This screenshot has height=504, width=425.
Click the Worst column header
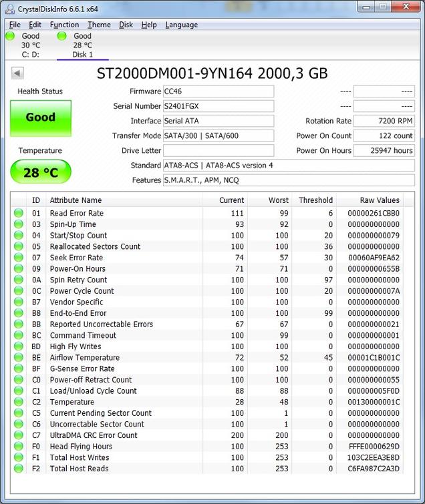[269, 200]
